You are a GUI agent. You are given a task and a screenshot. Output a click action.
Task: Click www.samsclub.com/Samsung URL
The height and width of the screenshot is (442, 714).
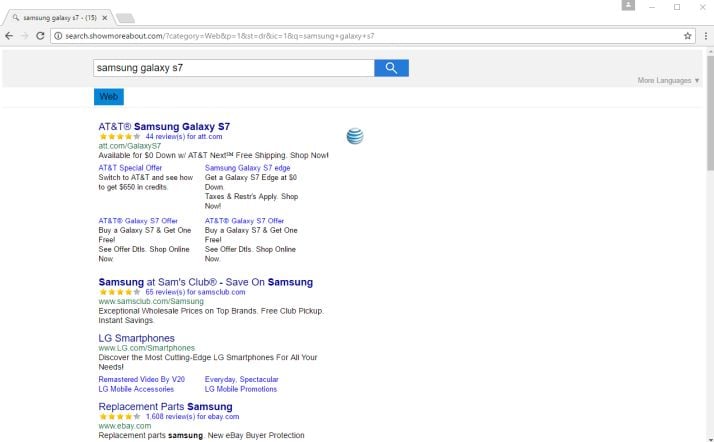[x=151, y=301]
